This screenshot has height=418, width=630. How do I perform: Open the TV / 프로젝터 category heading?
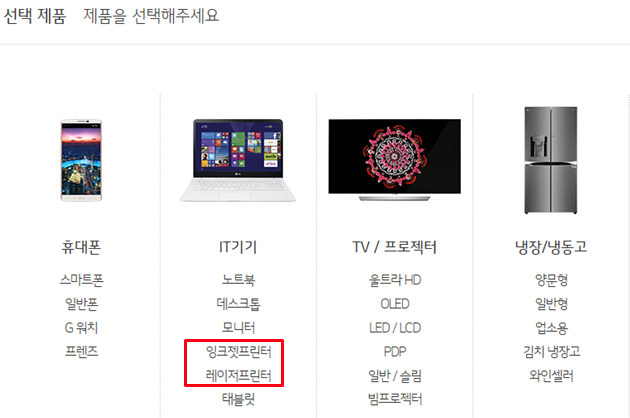(395, 247)
